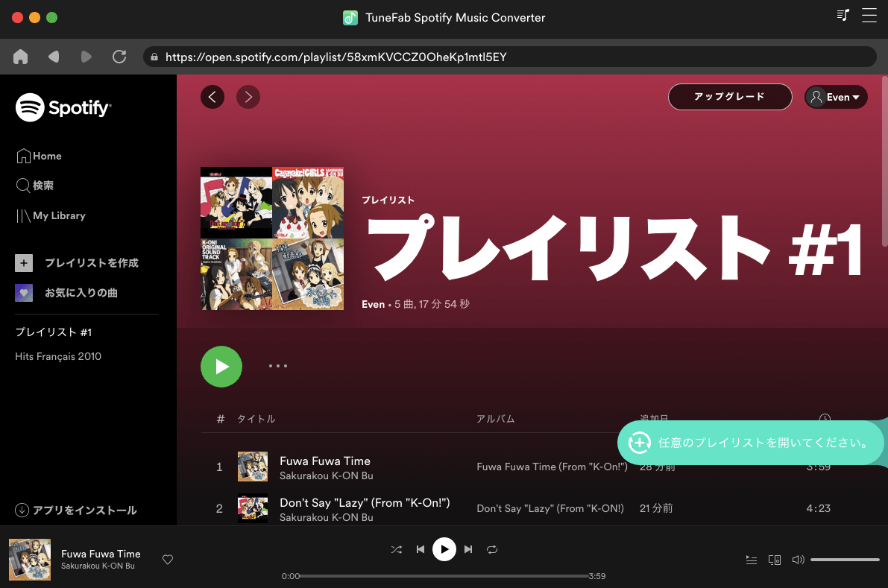888x588 pixels.
Task: Toggle repeat mode
Action: (x=492, y=549)
